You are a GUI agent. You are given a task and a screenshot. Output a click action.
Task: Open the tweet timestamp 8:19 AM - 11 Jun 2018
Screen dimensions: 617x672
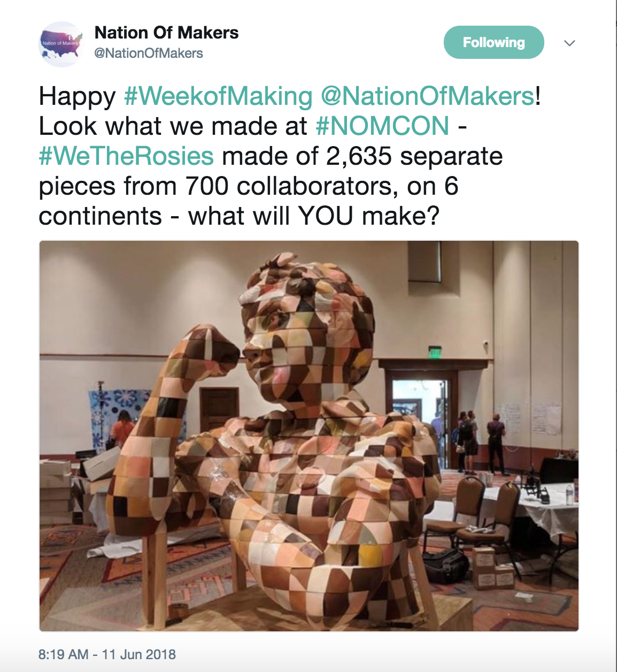(107, 654)
